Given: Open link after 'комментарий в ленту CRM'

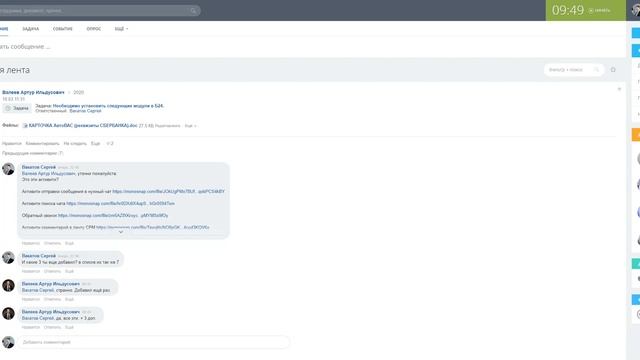Looking at the screenshot, I should coord(153,227).
